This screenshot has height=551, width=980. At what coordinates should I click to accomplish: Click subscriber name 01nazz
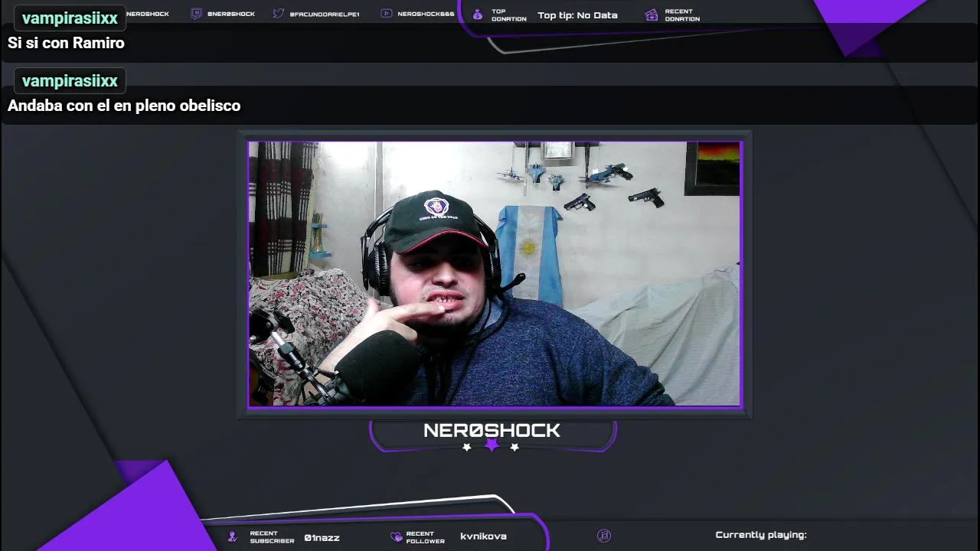click(322, 538)
